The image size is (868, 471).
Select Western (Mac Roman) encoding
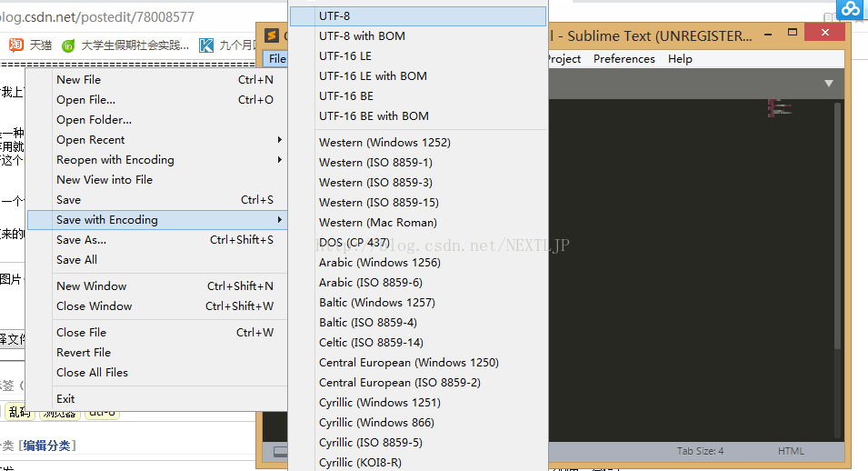click(x=418, y=222)
